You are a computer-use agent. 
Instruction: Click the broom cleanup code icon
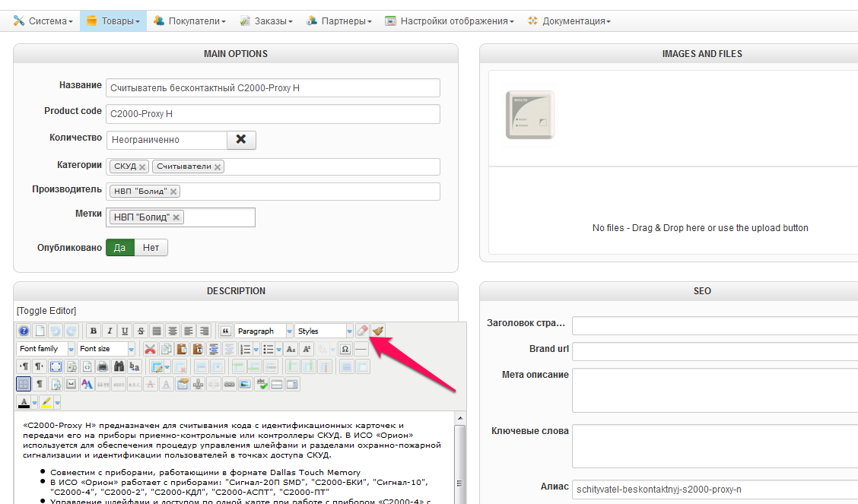click(x=378, y=331)
